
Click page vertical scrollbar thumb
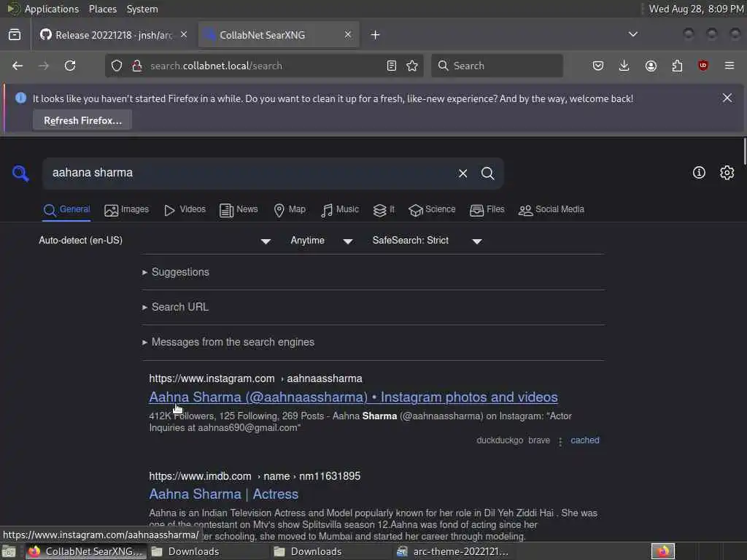[745, 152]
